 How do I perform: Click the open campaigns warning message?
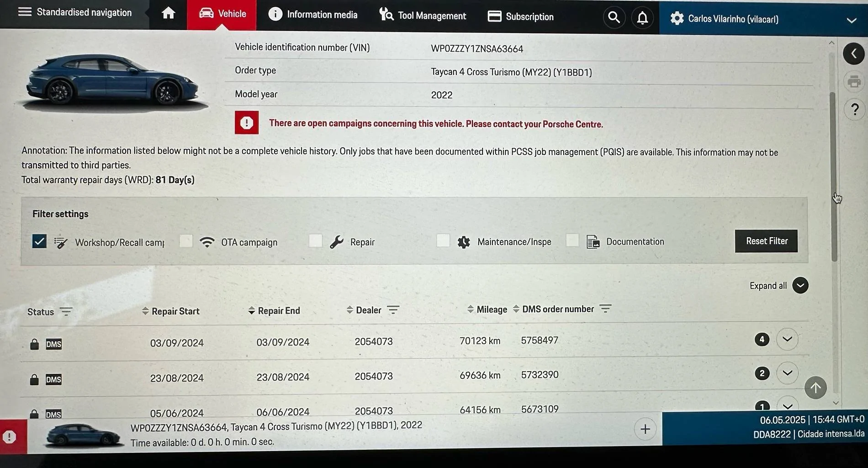point(436,123)
